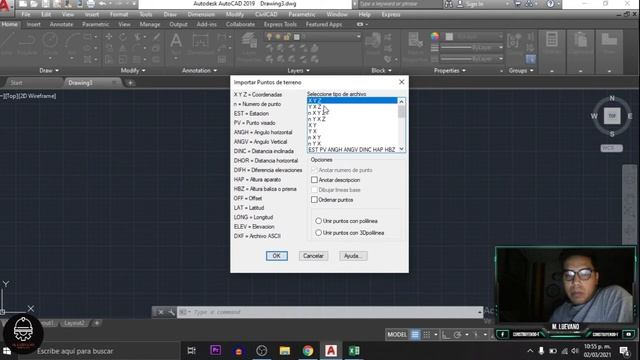Select the Arc draw tool
The image size is (640, 360).
click(x=73, y=43)
